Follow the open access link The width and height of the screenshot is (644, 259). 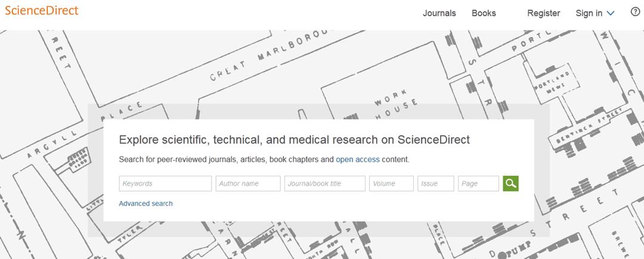click(358, 160)
